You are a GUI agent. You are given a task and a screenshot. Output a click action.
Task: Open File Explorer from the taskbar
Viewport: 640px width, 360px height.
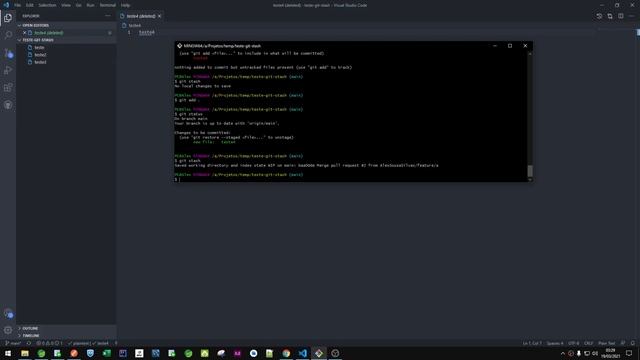tap(25, 353)
